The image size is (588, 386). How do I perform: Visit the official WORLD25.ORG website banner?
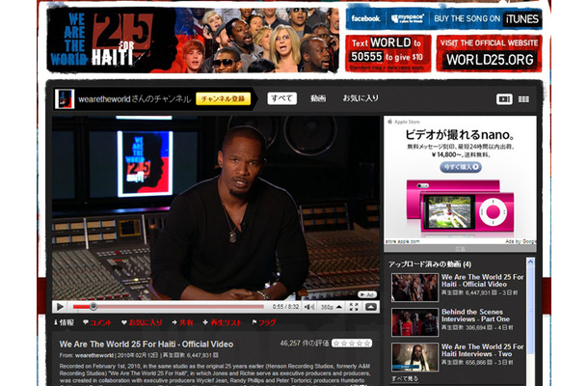(x=490, y=53)
